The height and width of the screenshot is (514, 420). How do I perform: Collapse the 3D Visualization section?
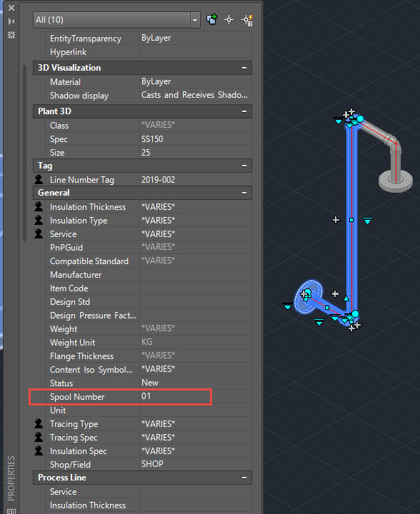(x=244, y=68)
